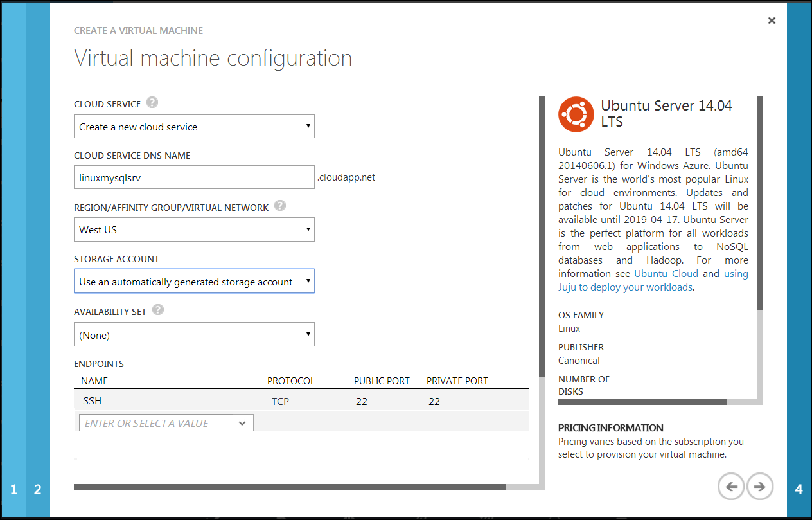Viewport: 812px width, 520px height.
Task: Go back with the previous arrow
Action: coord(731,487)
